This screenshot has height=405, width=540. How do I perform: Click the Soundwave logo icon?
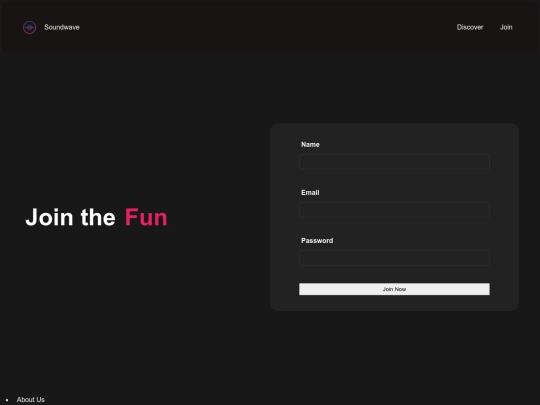coord(29,27)
